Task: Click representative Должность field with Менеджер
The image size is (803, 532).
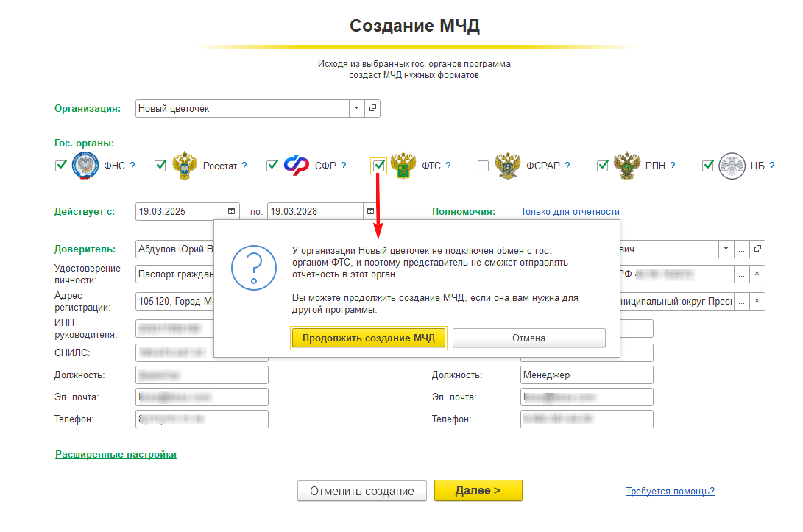Action: click(587, 375)
